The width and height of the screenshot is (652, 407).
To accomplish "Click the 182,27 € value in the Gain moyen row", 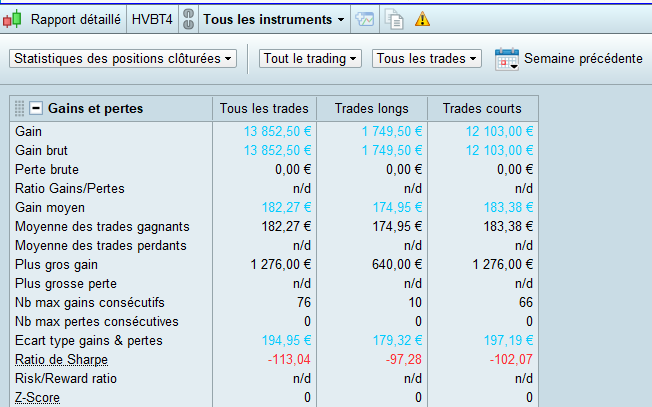I will [286, 207].
